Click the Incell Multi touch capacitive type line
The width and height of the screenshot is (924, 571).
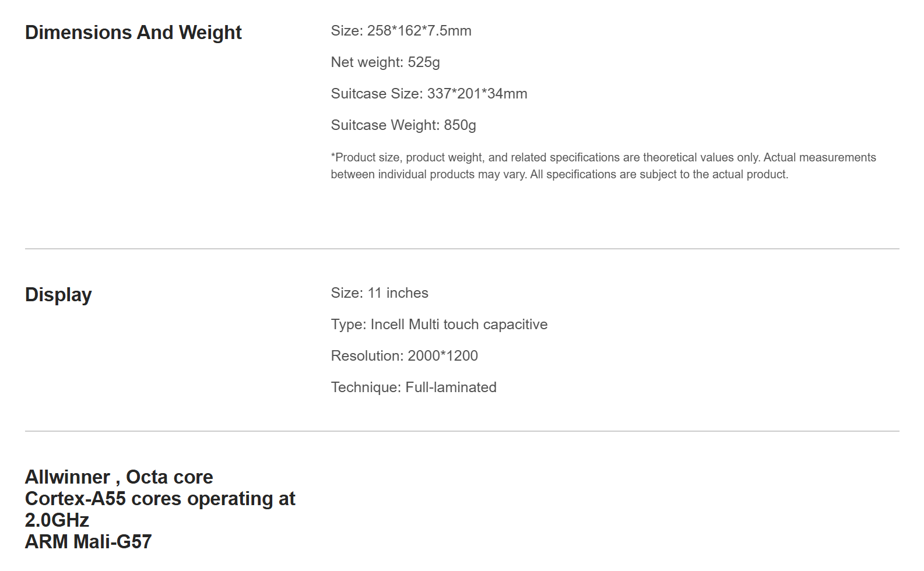439,325
